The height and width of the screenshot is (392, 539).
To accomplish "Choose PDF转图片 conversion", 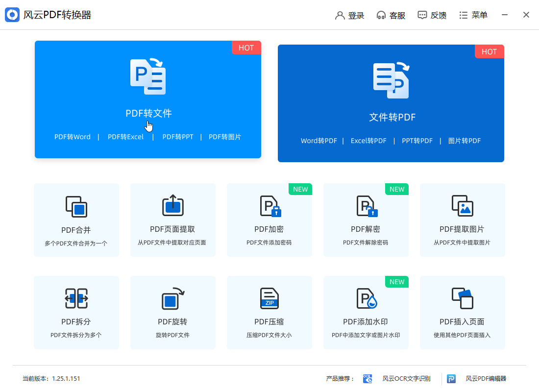I will click(225, 137).
